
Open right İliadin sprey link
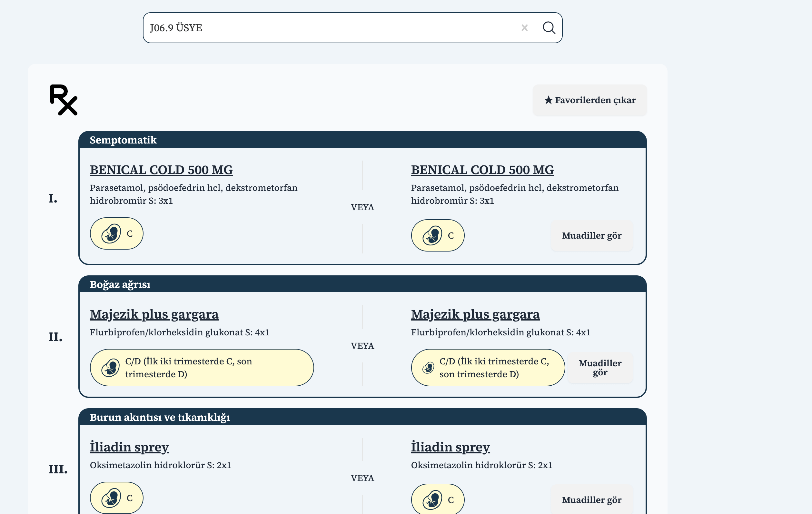tap(450, 447)
